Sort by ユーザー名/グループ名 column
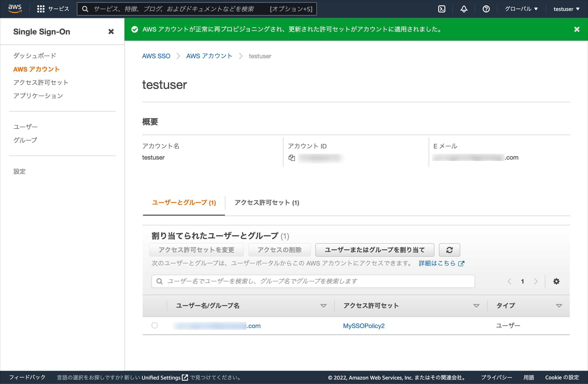Image resolution: width=588 pixels, height=384 pixels. click(x=323, y=306)
